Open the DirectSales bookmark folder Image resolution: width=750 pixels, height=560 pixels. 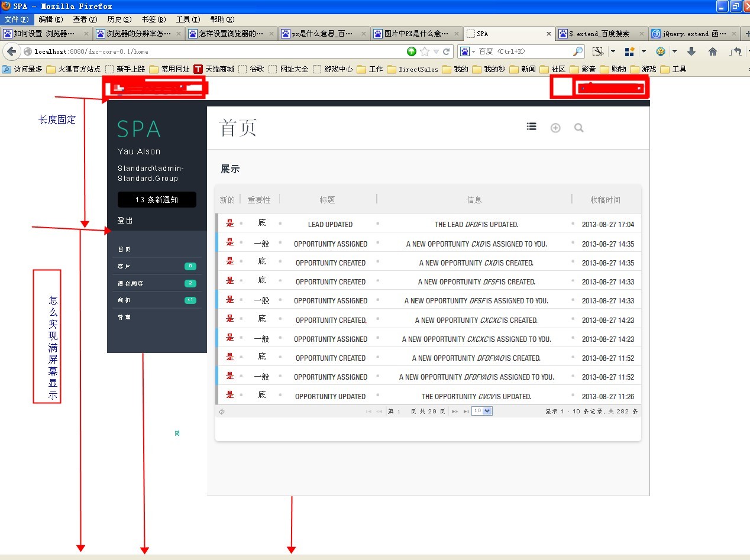coord(413,69)
